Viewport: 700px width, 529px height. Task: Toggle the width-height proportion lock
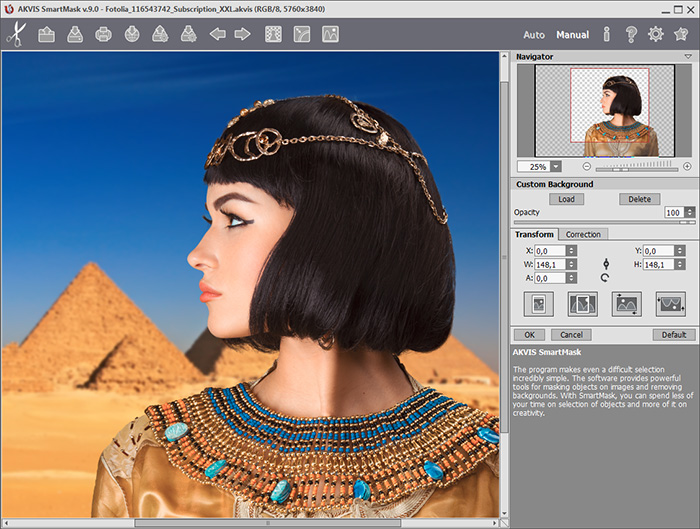tap(605, 264)
